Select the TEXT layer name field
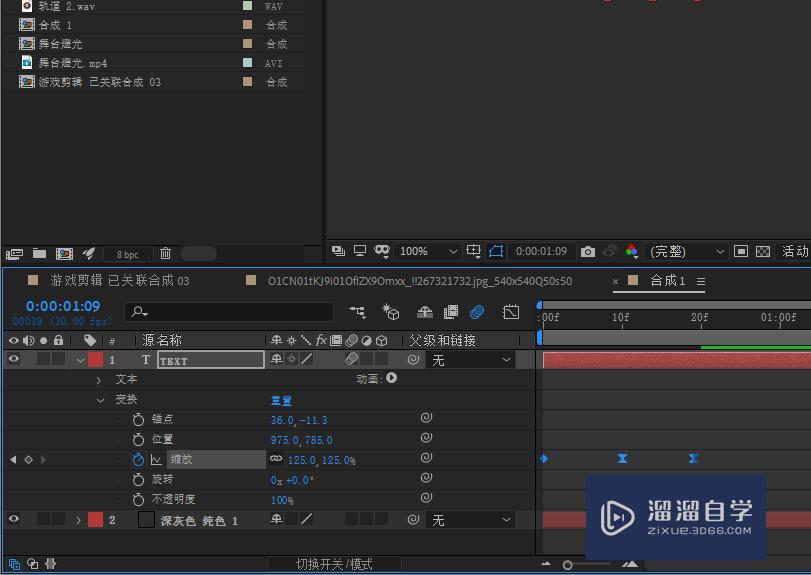Image resolution: width=811 pixels, height=575 pixels. point(211,360)
